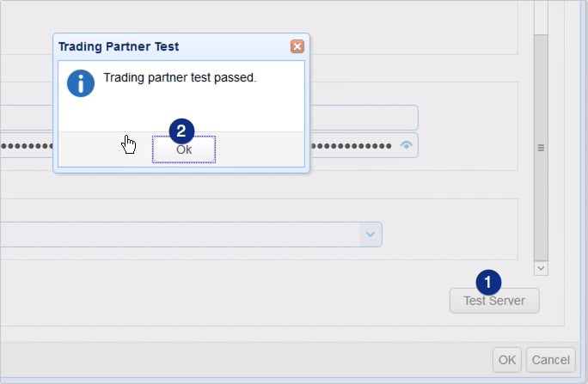Click the blue info icon in dialog
The image size is (588, 384).
click(81, 83)
